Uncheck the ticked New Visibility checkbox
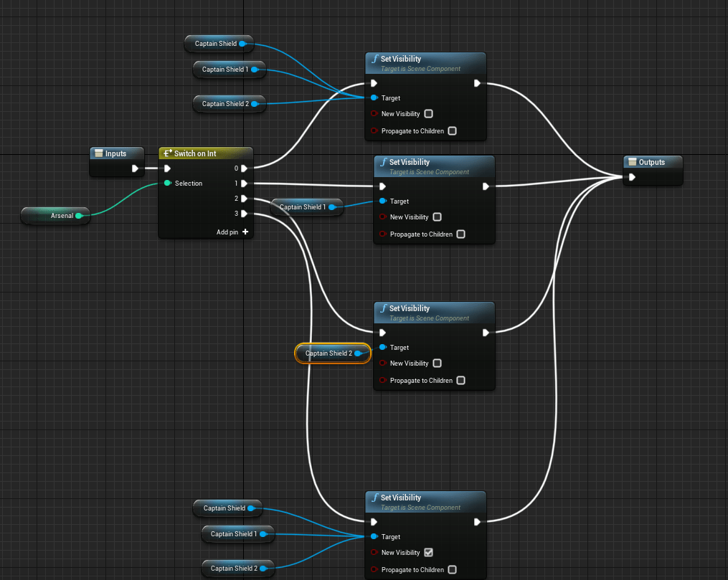Screen dimensions: 728x580 pos(428,553)
